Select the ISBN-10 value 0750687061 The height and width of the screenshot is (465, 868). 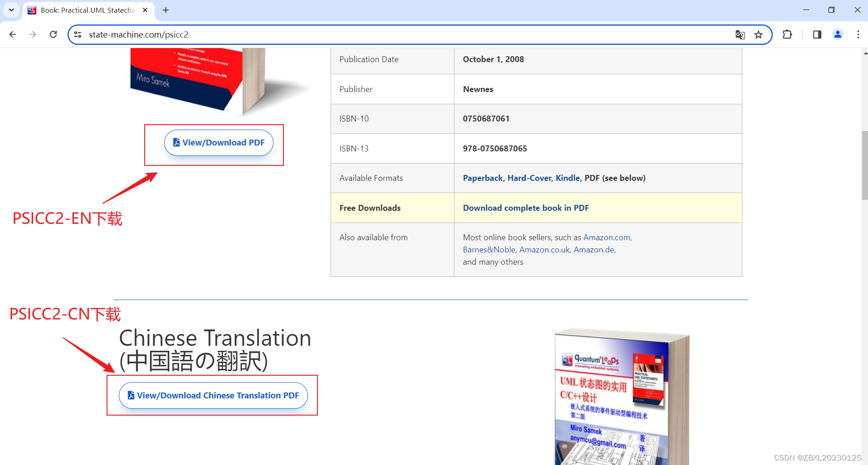486,119
